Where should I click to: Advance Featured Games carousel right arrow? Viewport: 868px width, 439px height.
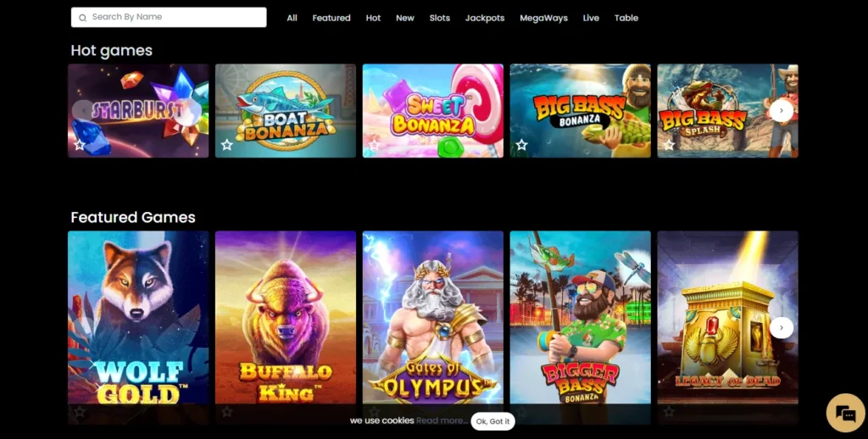coord(781,328)
